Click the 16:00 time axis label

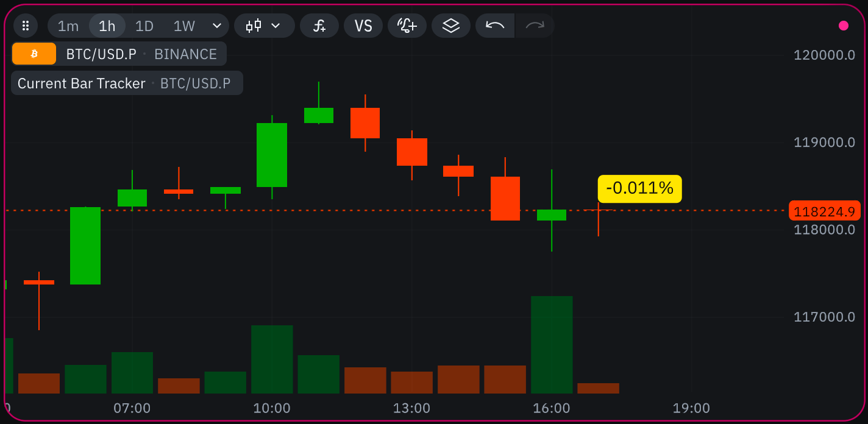tap(552, 408)
